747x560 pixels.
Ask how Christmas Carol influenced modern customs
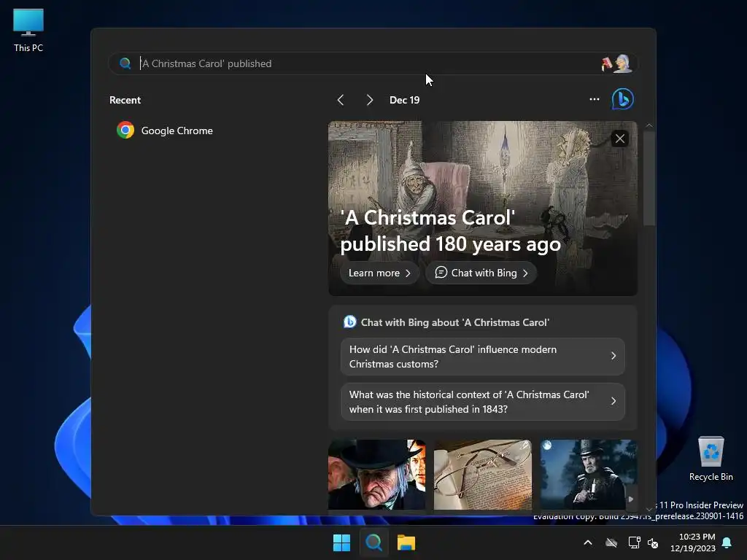(483, 357)
